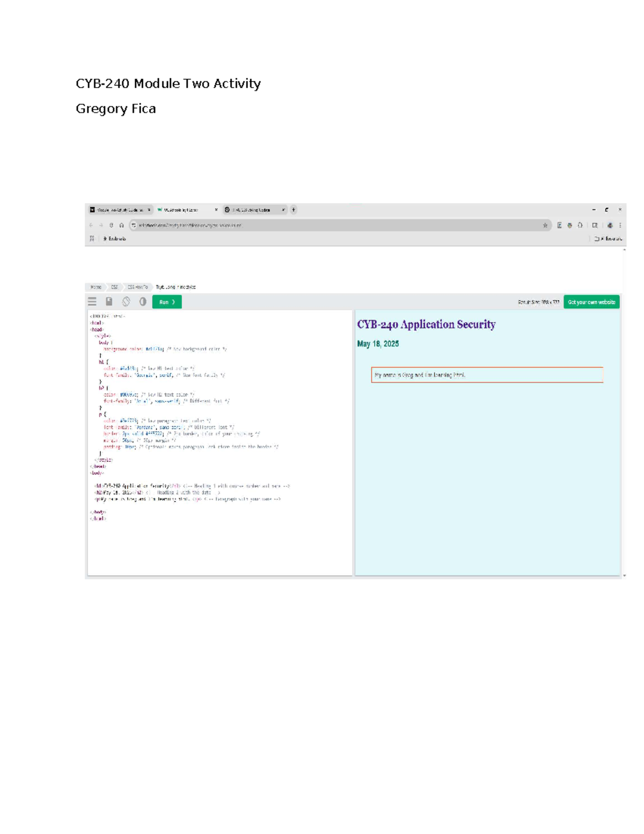Close the W3Schools Tryit Editor tab
This screenshot has height=834, width=644.
coord(216,210)
